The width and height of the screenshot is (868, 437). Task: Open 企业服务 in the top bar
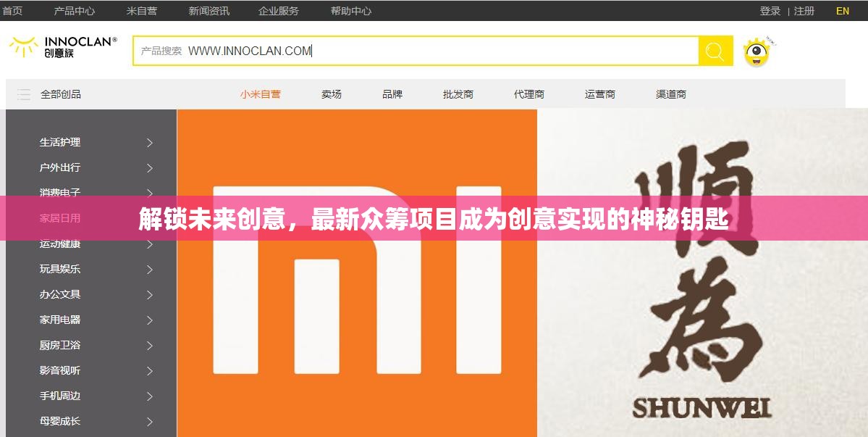tap(279, 11)
